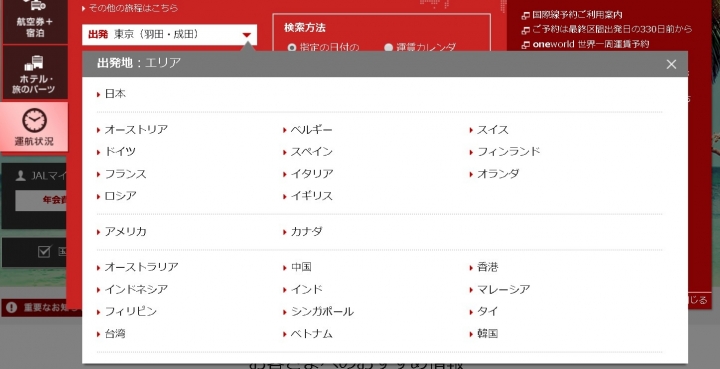Select the 指定の日付の radio button

292,47
